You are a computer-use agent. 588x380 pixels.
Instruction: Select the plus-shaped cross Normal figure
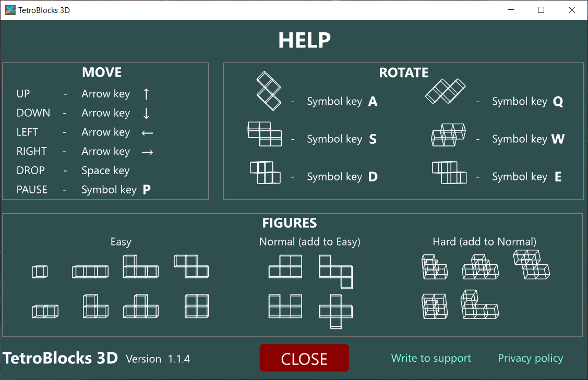click(336, 311)
